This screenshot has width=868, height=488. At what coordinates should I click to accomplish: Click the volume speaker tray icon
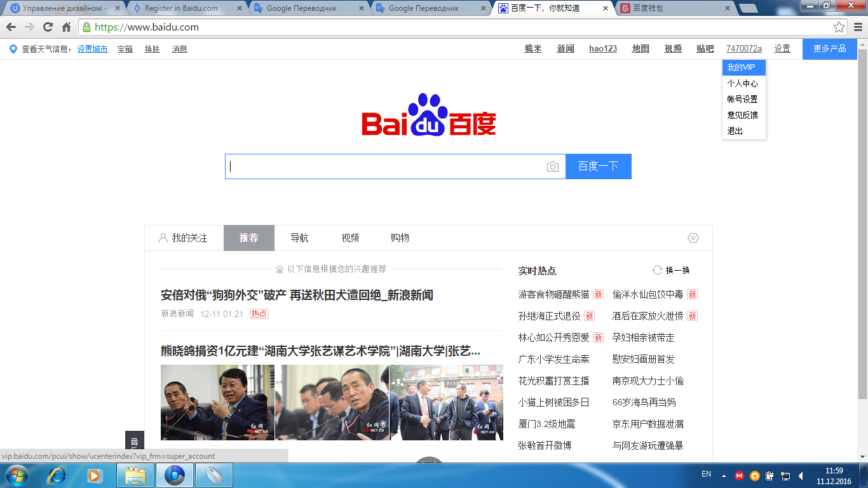[801, 475]
